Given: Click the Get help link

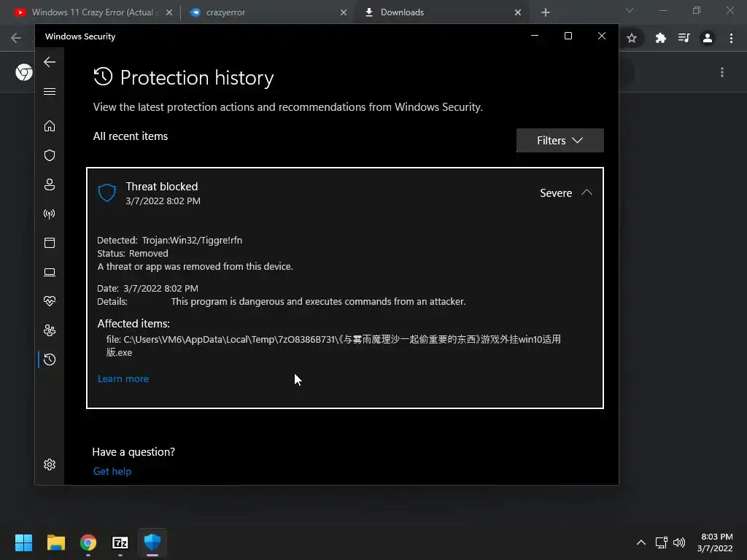Looking at the screenshot, I should pyautogui.click(x=112, y=471).
